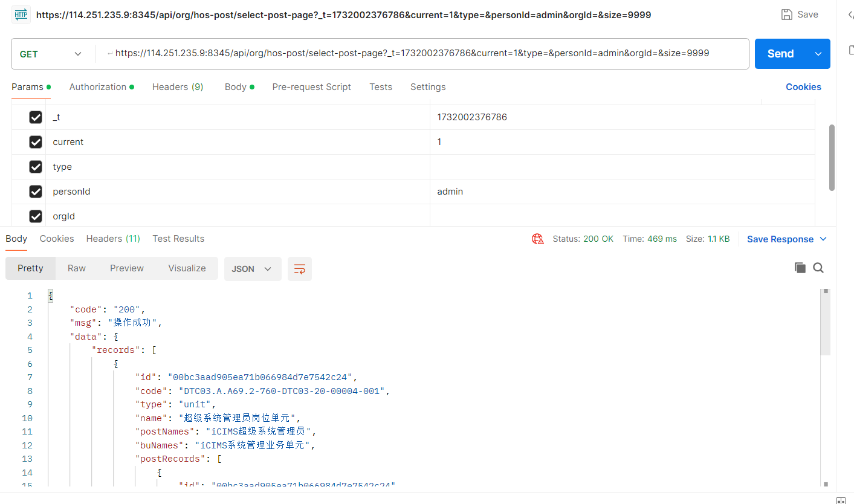Screen dimensions: 854x504
Task: Click the "msg": "操作成功" line
Action: coord(117,323)
